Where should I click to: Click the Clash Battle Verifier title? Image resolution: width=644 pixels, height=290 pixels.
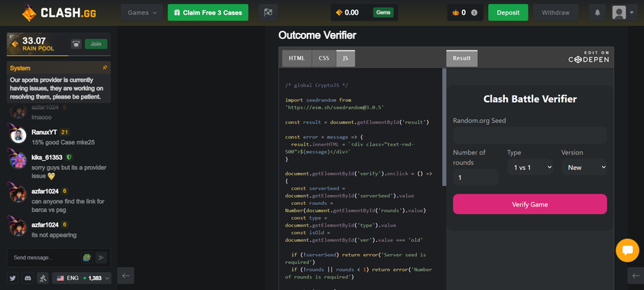[530, 99]
